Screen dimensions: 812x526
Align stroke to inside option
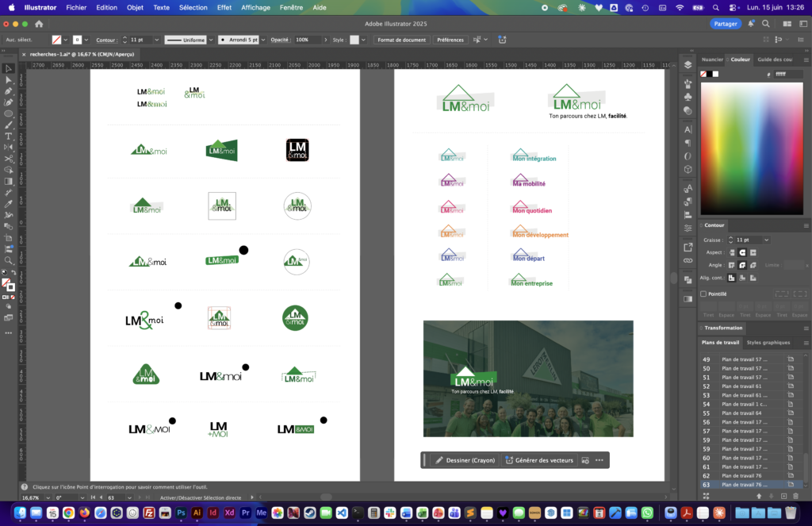coord(742,278)
